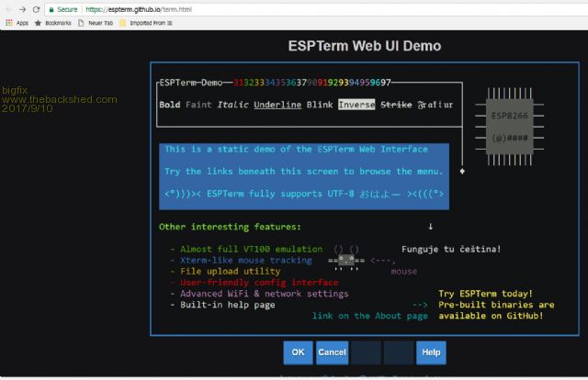Click the Bookmarks star icon
This screenshot has height=380, width=588.
38,22
